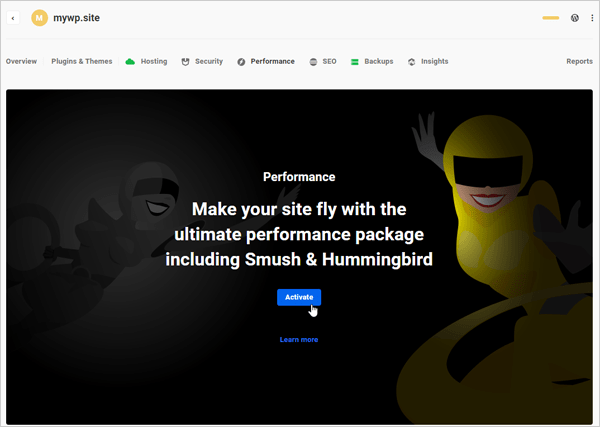Screen dimensions: 600x427
Task: Follow the Learn more link
Action: click(x=299, y=340)
